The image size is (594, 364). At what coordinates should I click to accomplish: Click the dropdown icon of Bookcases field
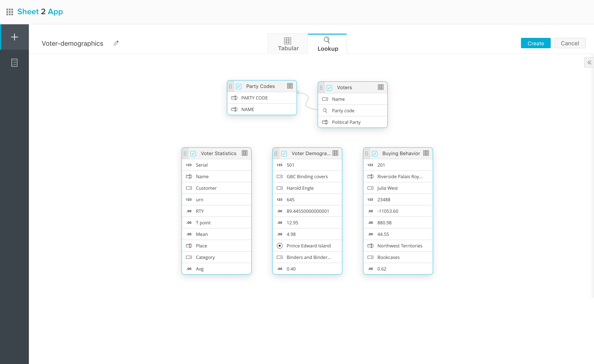(370, 257)
